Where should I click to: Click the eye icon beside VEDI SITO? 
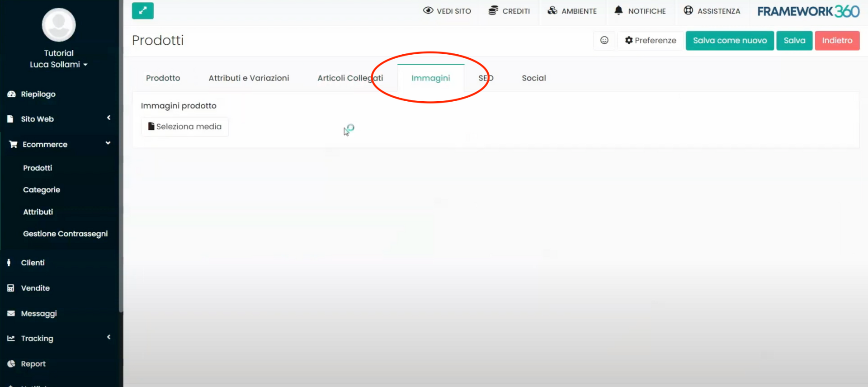point(428,10)
